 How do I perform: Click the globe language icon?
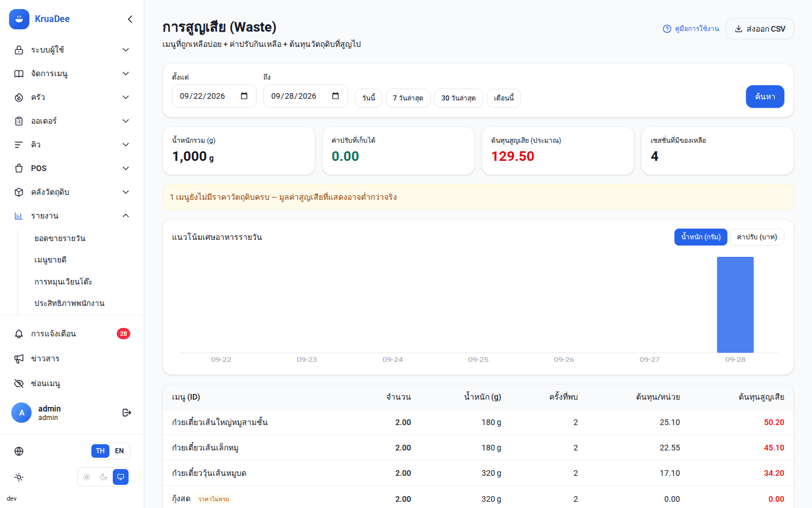point(19,451)
